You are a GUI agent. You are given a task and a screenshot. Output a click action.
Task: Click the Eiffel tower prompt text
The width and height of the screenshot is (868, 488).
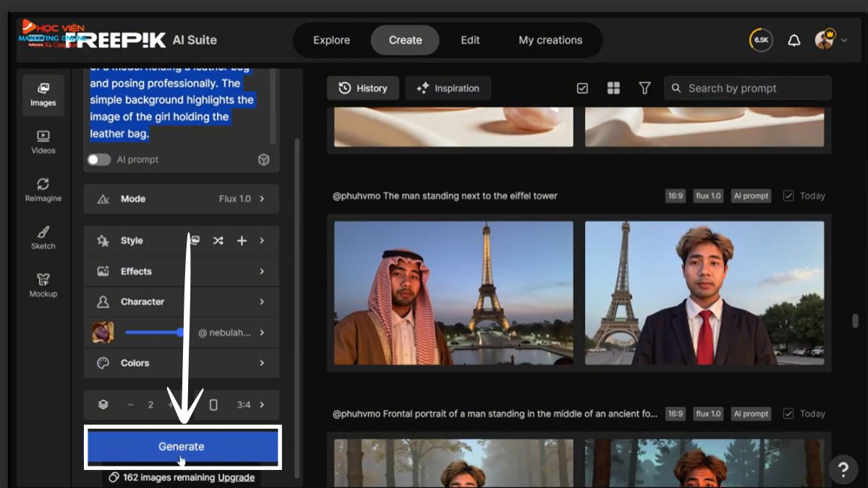click(x=445, y=196)
